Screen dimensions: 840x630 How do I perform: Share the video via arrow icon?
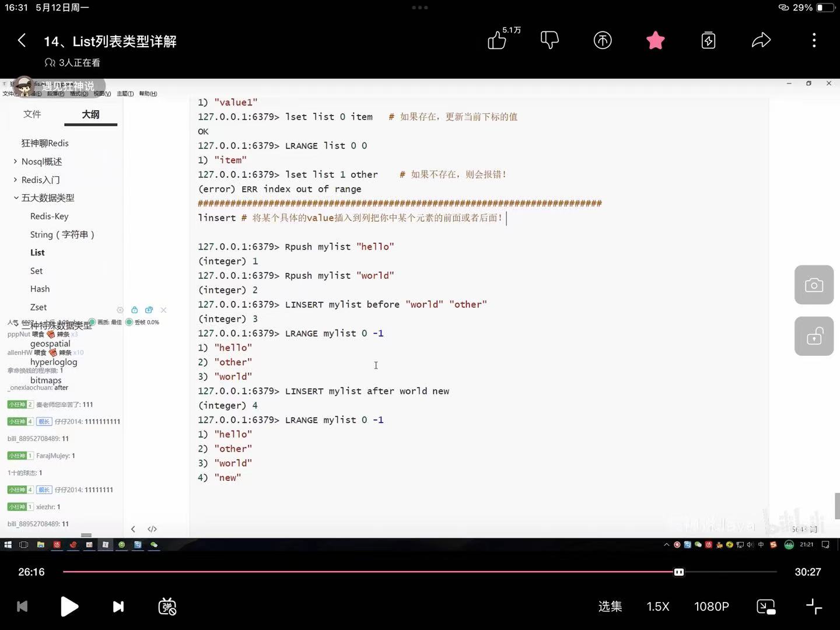761,40
